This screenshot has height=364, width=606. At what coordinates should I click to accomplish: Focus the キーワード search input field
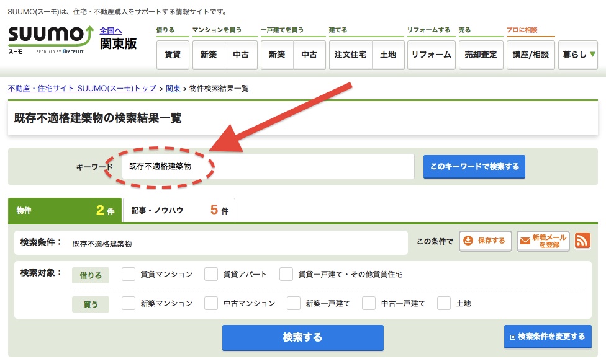(x=268, y=167)
